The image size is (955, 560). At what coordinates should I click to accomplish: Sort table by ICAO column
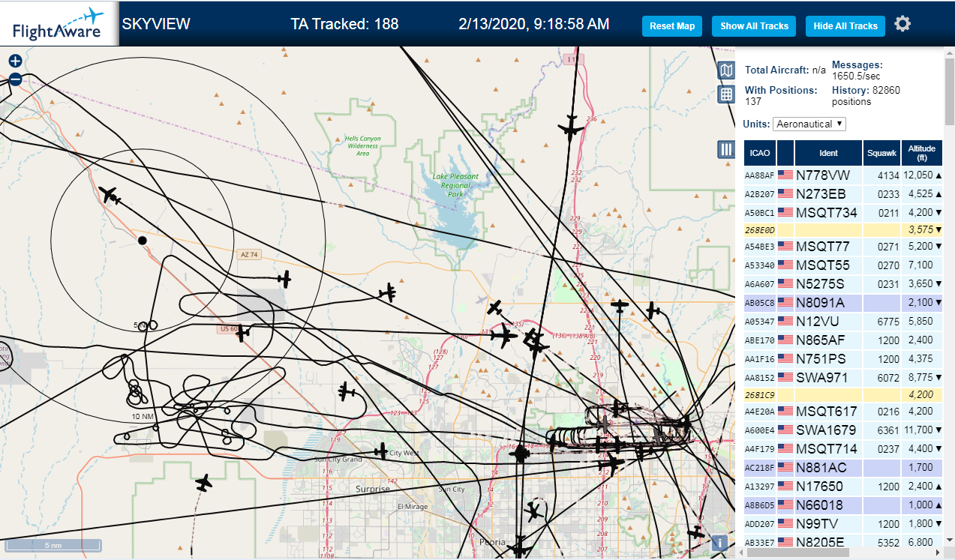[x=759, y=153]
